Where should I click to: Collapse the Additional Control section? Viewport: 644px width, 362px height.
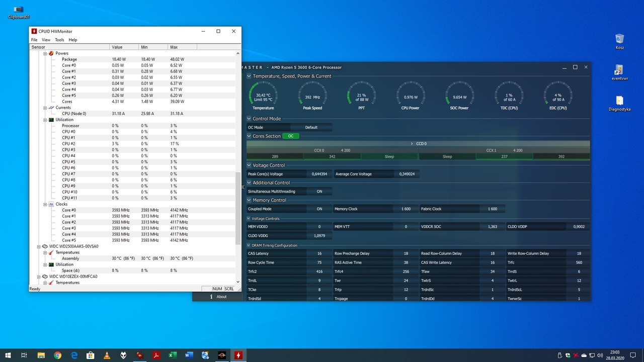(249, 183)
